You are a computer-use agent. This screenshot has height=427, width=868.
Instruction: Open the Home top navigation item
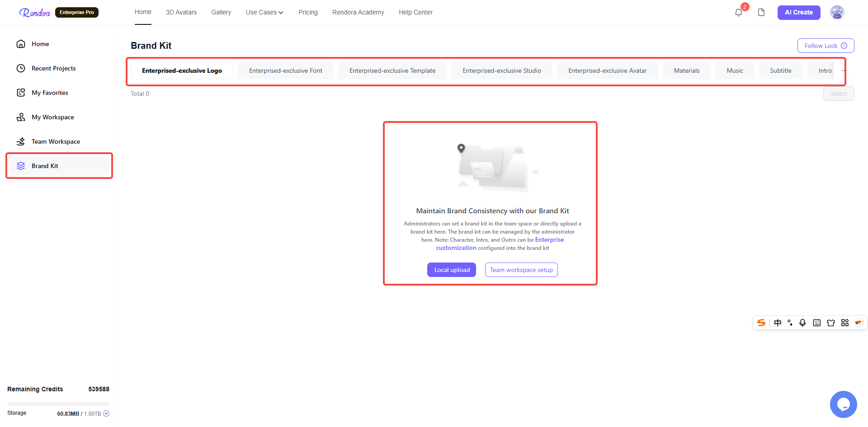(143, 12)
